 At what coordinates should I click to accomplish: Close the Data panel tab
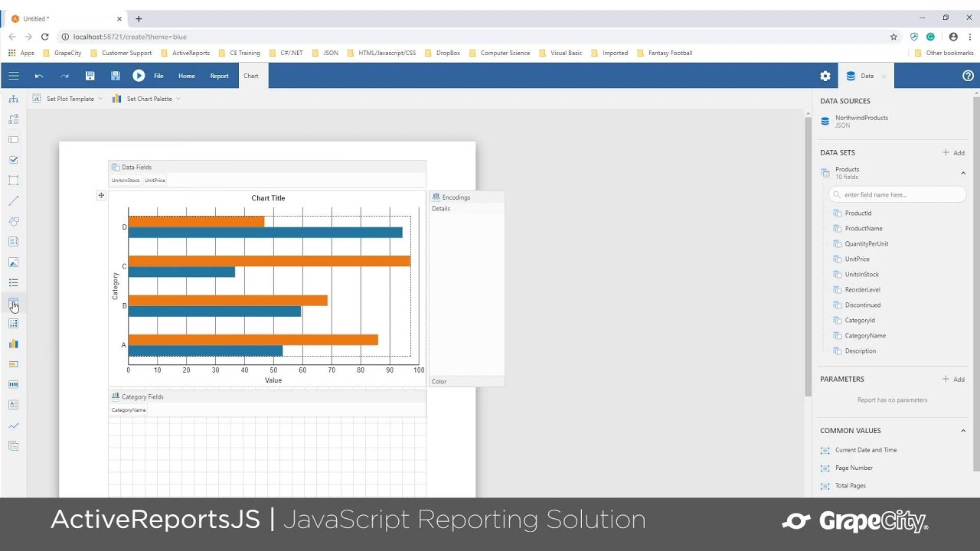pos(884,77)
